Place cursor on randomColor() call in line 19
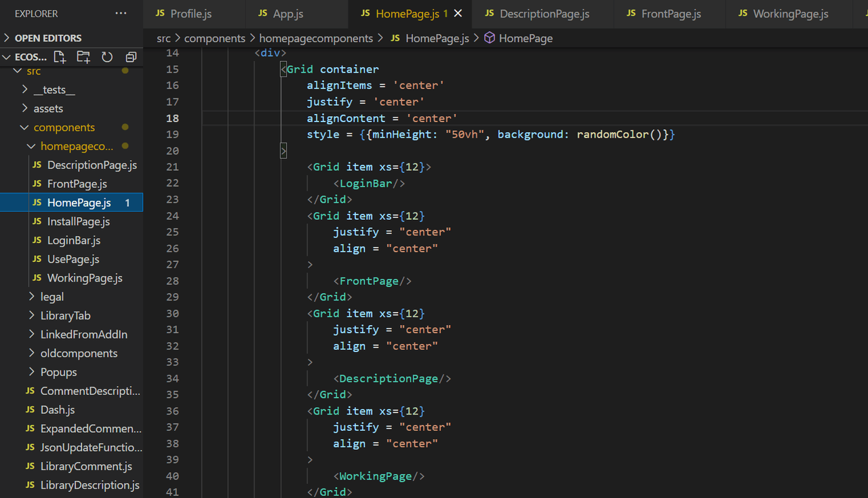 pyautogui.click(x=620, y=134)
